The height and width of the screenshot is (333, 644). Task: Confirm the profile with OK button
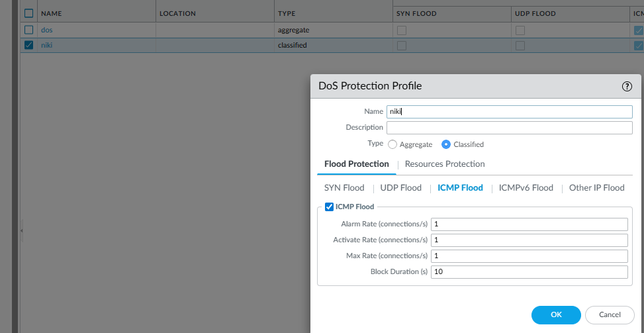pyautogui.click(x=556, y=315)
